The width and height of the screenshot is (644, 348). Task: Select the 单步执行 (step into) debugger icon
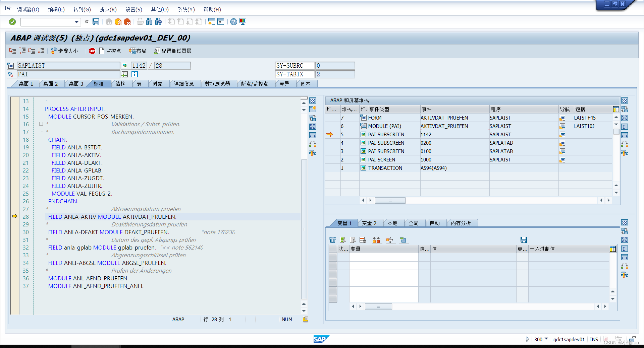click(13, 51)
